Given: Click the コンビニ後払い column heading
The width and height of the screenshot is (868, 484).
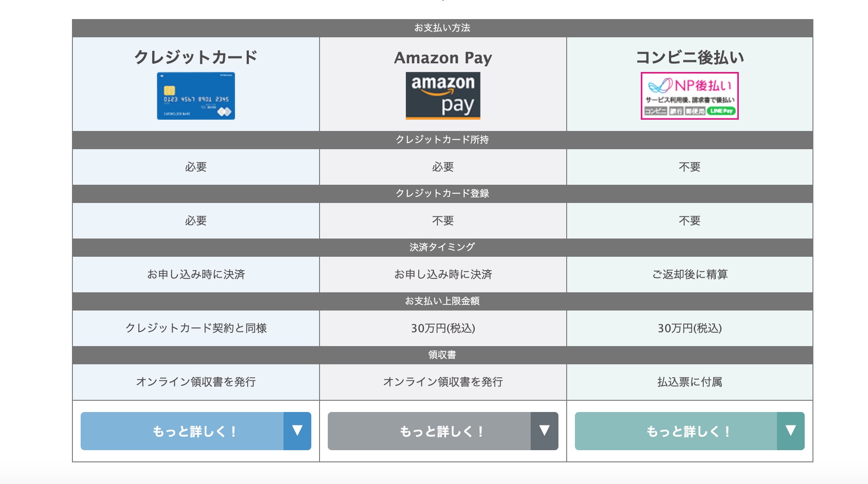Looking at the screenshot, I should click(689, 57).
